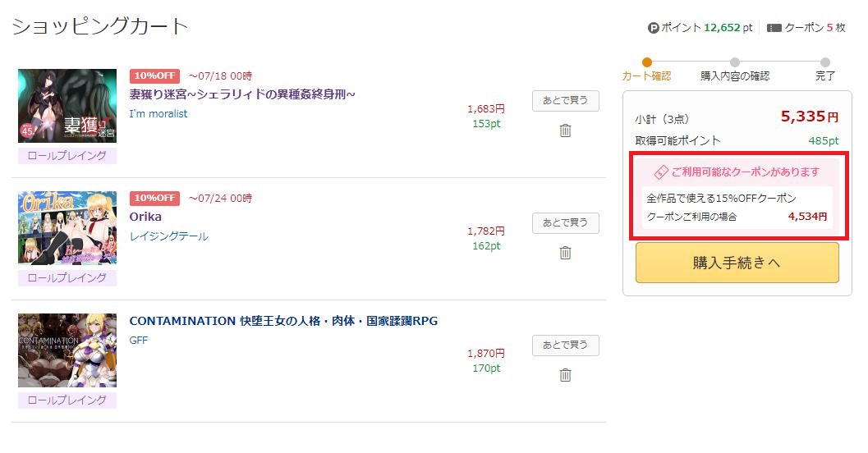Click あとで買う for Orika
This screenshot has height=453, width=868.
pos(565,223)
